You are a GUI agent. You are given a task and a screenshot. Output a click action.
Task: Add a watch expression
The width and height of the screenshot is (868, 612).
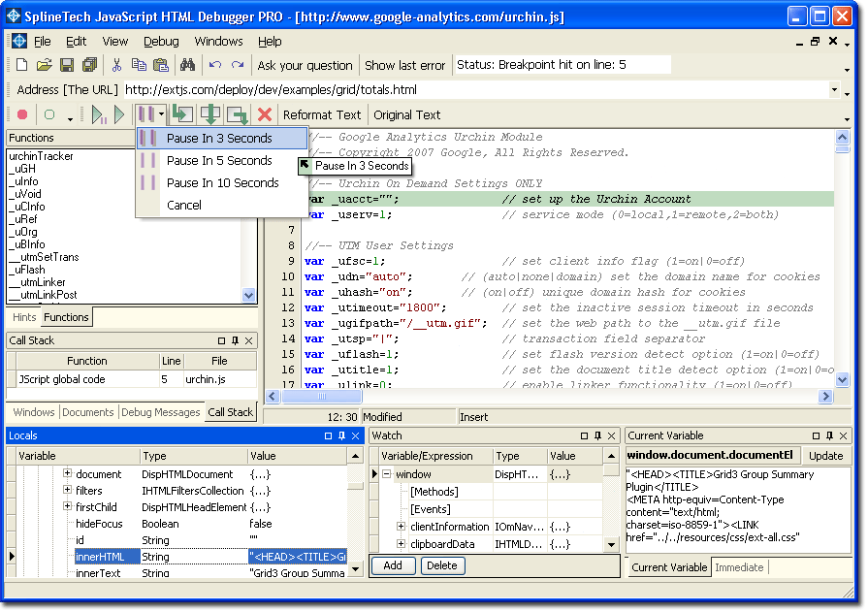[393, 566]
